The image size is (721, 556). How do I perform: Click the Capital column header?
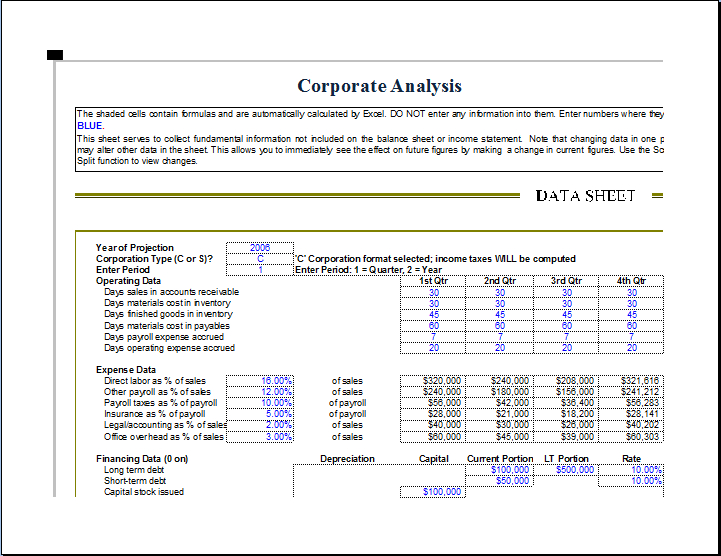[x=433, y=459]
